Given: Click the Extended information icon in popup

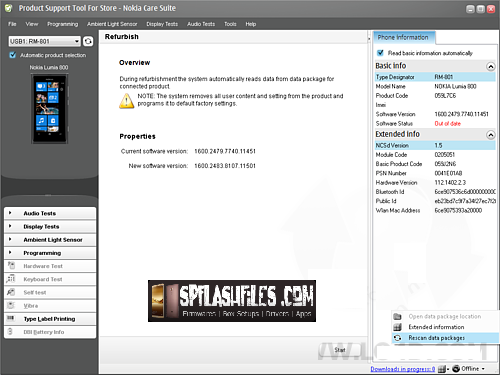Looking at the screenshot, I should tap(397, 327).
